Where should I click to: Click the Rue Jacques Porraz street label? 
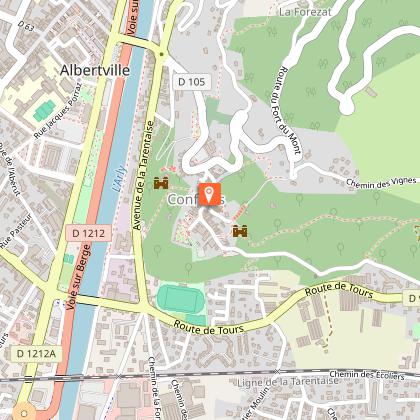pos(57,110)
